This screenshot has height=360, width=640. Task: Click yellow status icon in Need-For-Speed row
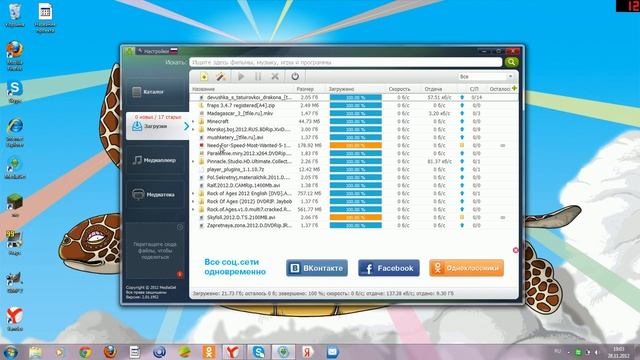click(462, 145)
